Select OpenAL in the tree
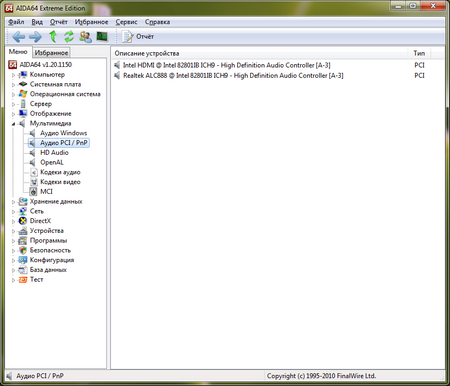Screen dimensions: 450x386 click(x=52, y=162)
